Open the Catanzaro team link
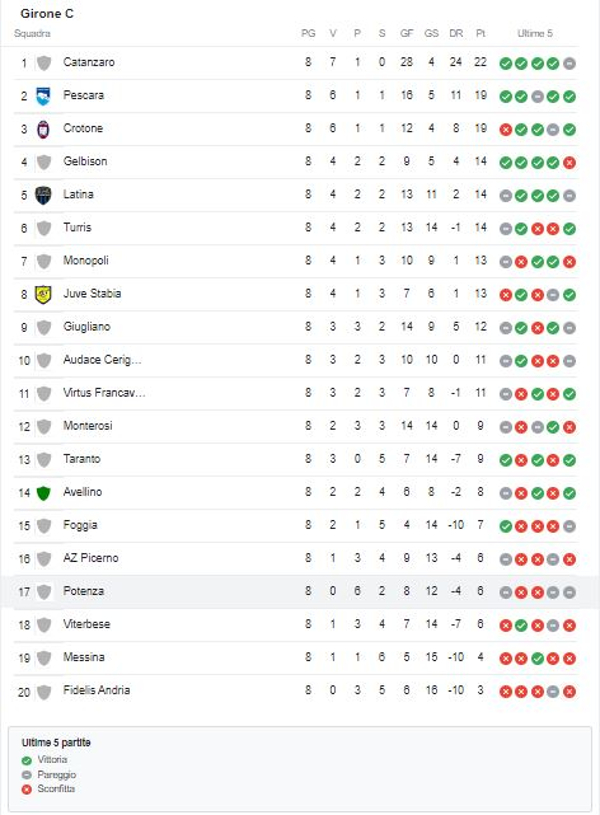 pos(89,62)
